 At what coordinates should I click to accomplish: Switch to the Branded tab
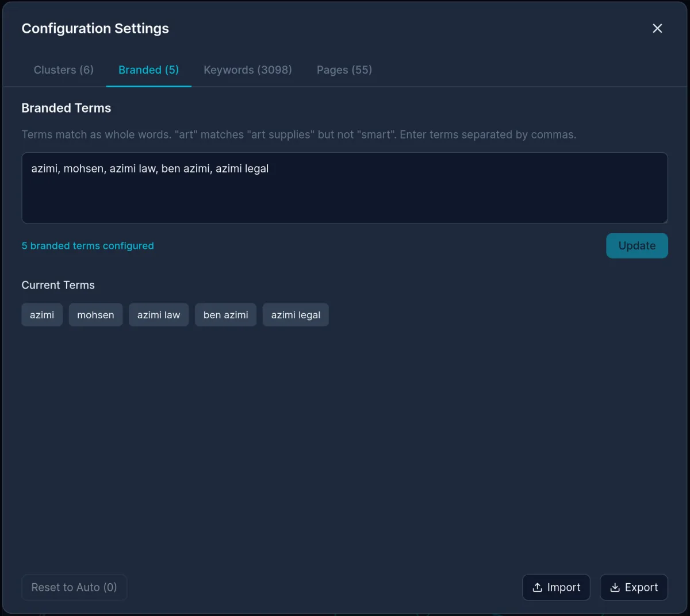(x=148, y=70)
